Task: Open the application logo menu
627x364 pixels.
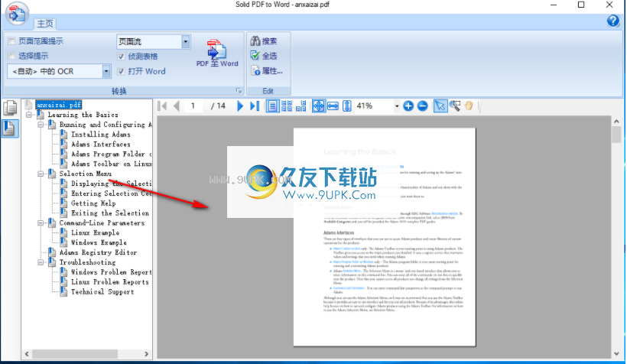Action: [17, 14]
